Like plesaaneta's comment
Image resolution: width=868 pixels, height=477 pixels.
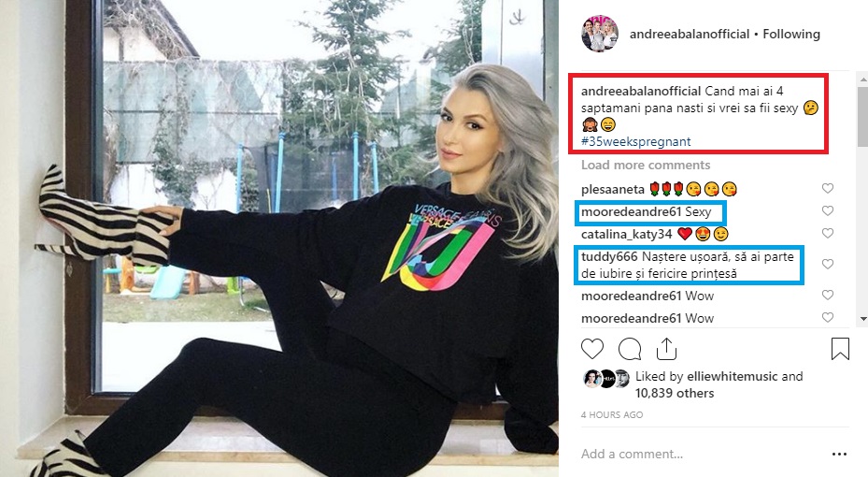pos(828,188)
